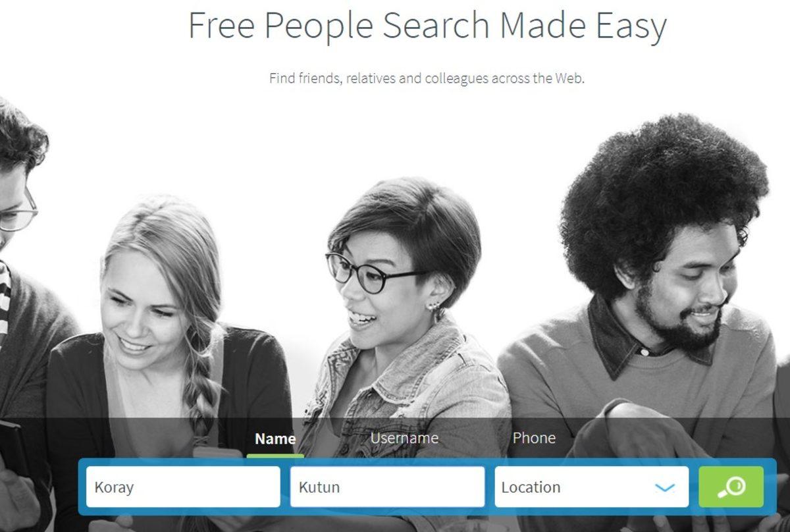Screen dimensions: 790x532
Task: Click the dark phone at left edge
Action: (x=12, y=448)
